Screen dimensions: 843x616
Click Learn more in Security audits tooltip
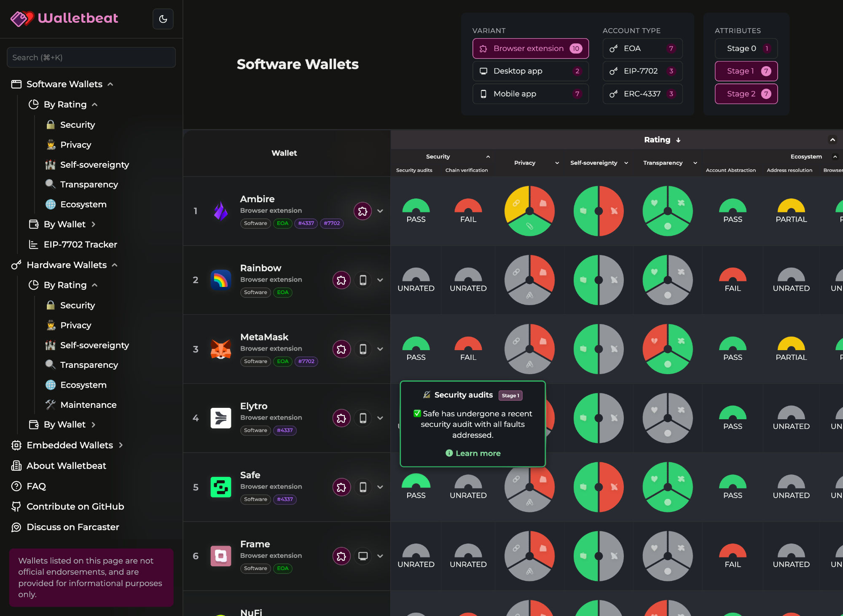tap(478, 453)
